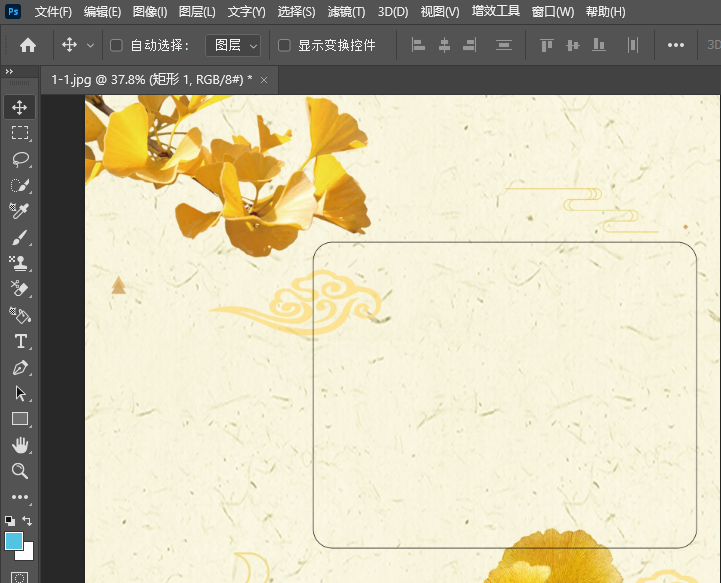Align left edges
The image size is (721, 583).
click(x=418, y=45)
